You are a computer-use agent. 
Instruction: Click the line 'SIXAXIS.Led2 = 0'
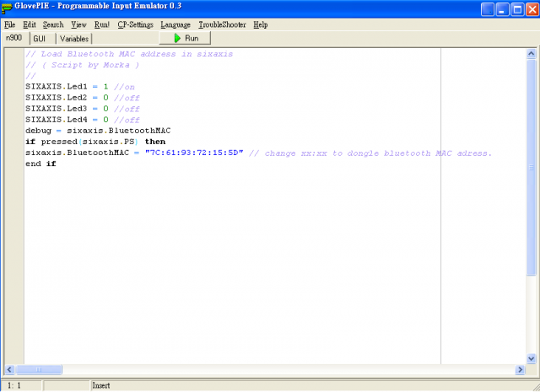coord(67,98)
